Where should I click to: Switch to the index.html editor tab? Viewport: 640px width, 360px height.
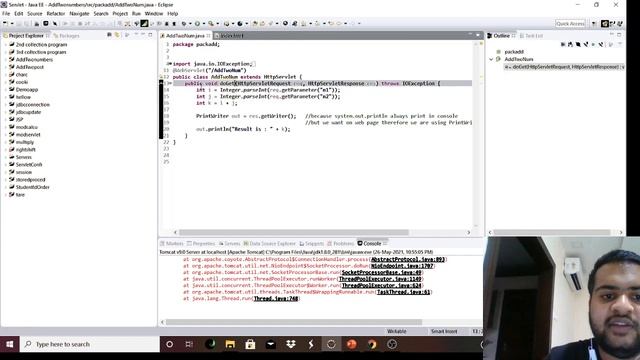click(x=229, y=36)
